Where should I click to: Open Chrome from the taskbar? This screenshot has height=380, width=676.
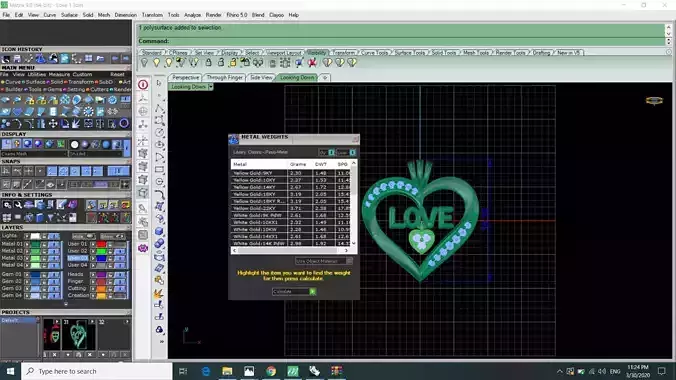click(271, 371)
